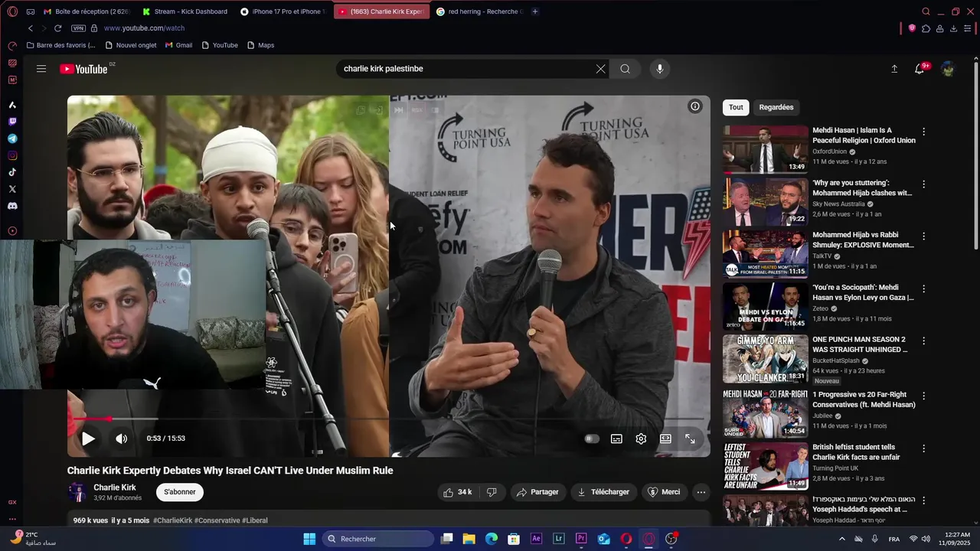Reload the page with the refresh icon

57,28
